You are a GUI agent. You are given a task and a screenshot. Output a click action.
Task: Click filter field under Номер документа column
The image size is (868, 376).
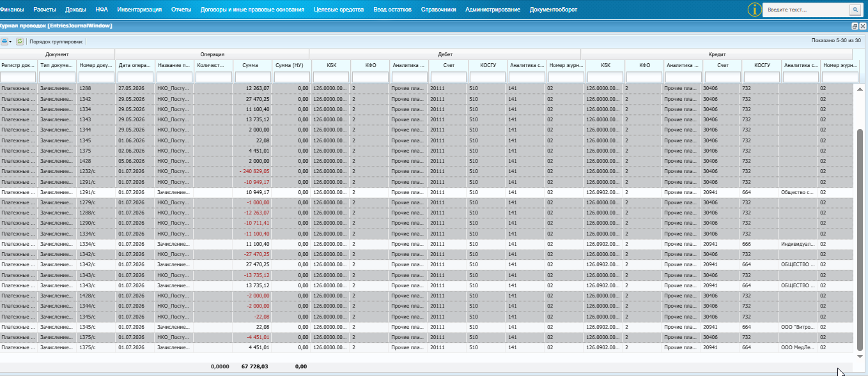pos(96,77)
